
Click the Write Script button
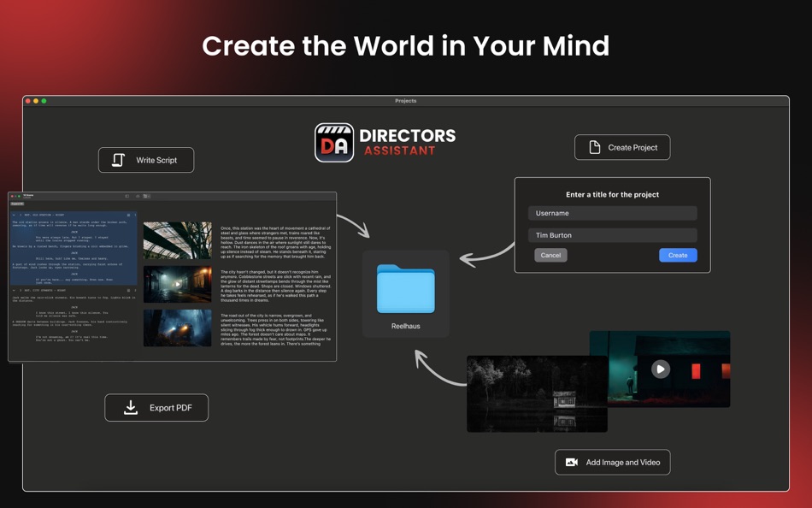[146, 160]
